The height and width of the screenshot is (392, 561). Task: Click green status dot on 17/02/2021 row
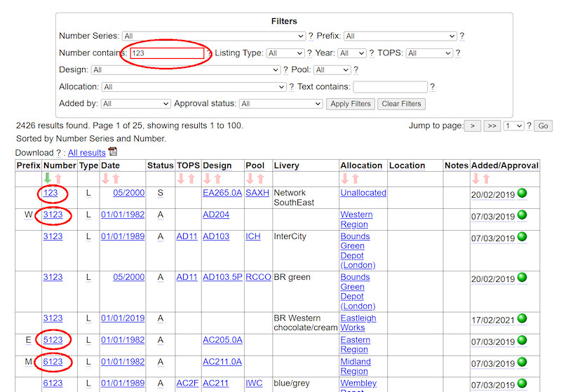522,318
